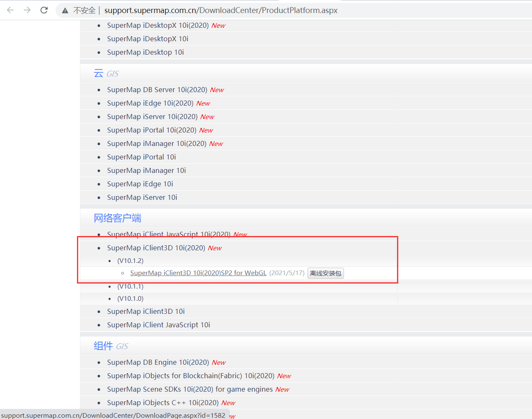Expand the SuperMap iDesktopX 10i item
Screen dimensions: 532x419
coord(148,39)
